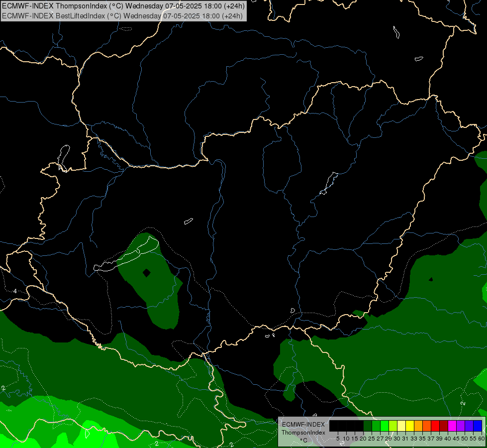Pick the dark green 20–25 legend swatch
Image resolution: width=487 pixels, height=448 pixels.
click(368, 426)
